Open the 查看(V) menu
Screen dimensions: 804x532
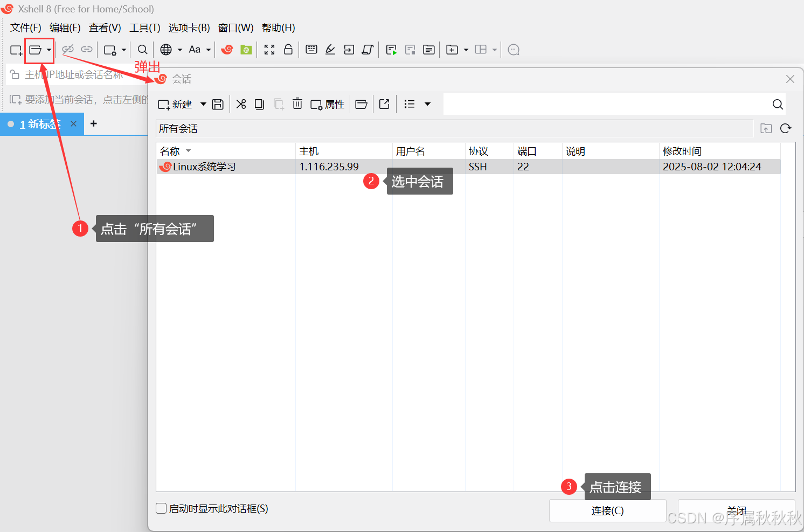click(x=105, y=27)
